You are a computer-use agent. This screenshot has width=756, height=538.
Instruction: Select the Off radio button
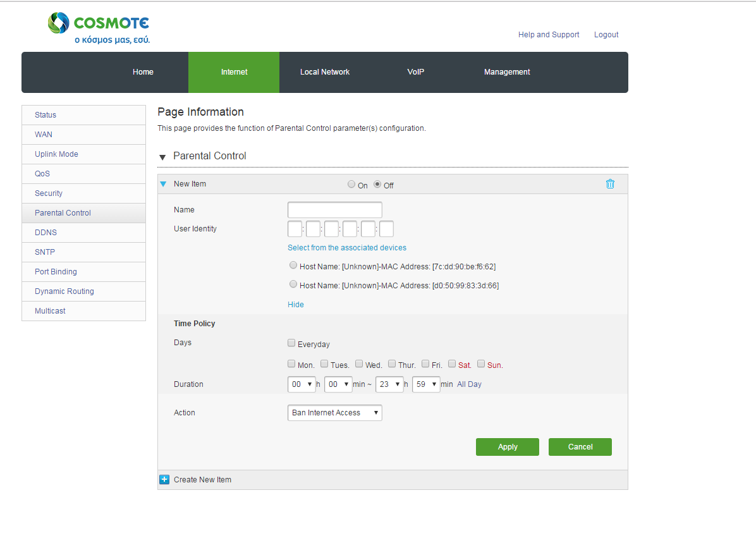377,184
